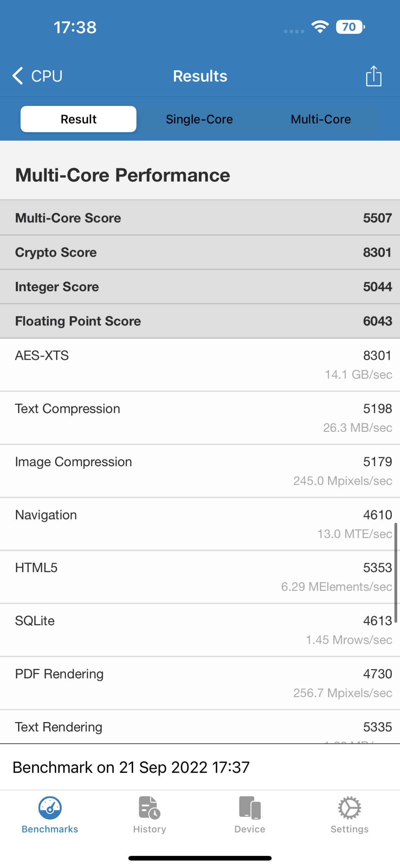Image resolution: width=400 pixels, height=868 pixels.
Task: Switch to the Multi-Core segment
Action: 321,119
